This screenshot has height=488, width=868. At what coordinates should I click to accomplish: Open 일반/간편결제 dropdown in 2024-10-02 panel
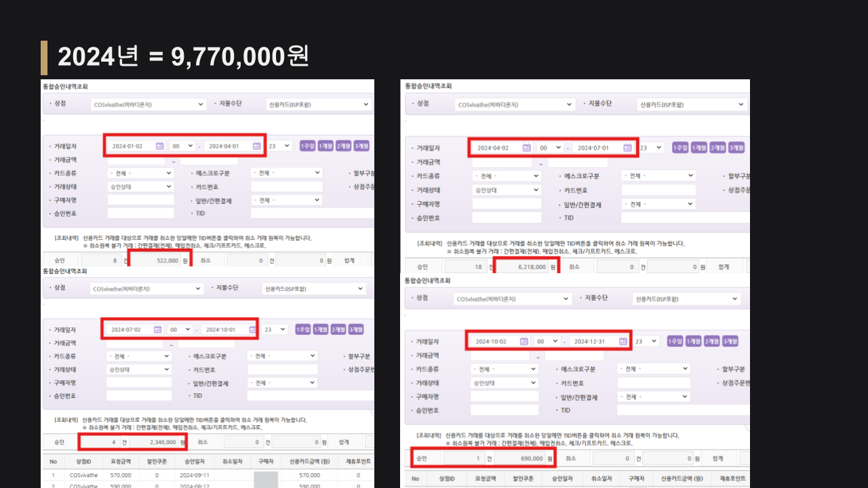coord(654,396)
